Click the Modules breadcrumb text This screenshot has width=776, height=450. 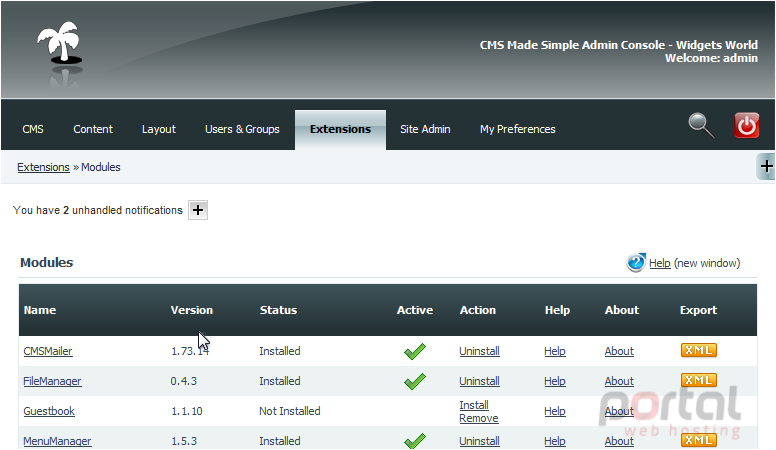pyautogui.click(x=101, y=167)
